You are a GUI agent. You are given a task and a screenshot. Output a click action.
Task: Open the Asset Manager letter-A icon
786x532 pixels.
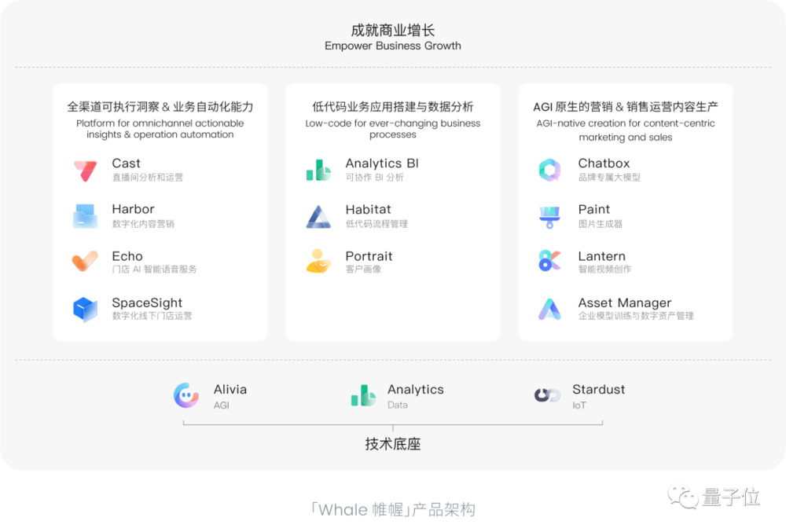[x=550, y=309]
